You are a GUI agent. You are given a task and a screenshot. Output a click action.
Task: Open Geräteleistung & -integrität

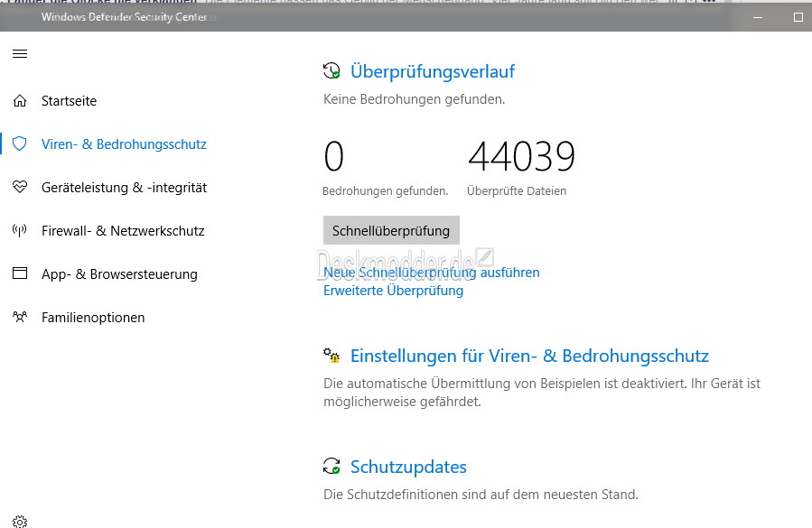click(124, 188)
